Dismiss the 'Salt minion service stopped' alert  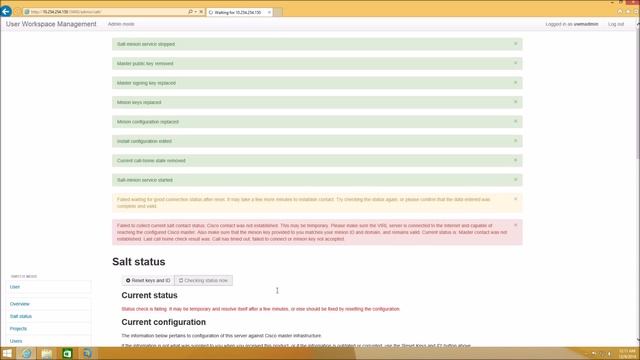pyautogui.click(x=516, y=44)
